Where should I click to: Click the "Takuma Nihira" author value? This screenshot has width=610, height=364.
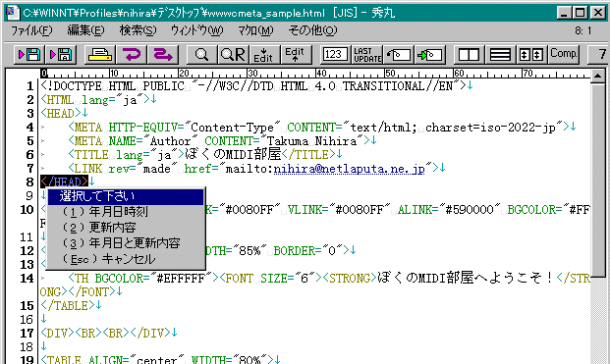pos(312,141)
